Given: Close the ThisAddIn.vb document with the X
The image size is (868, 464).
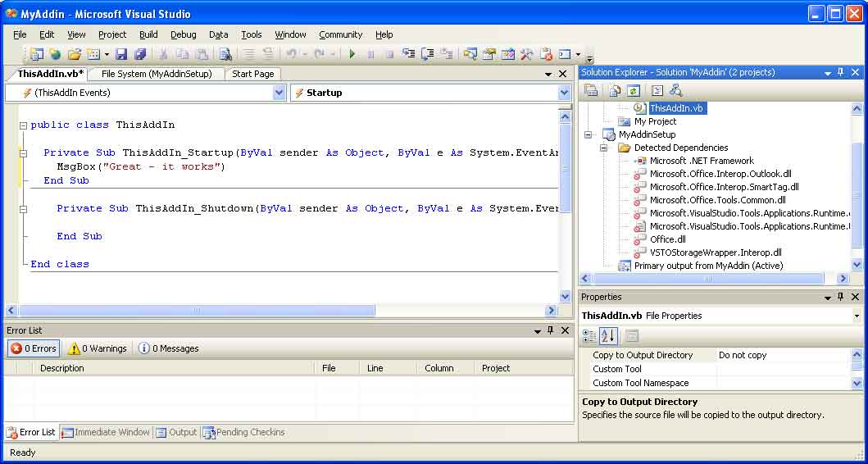Looking at the screenshot, I should (563, 75).
